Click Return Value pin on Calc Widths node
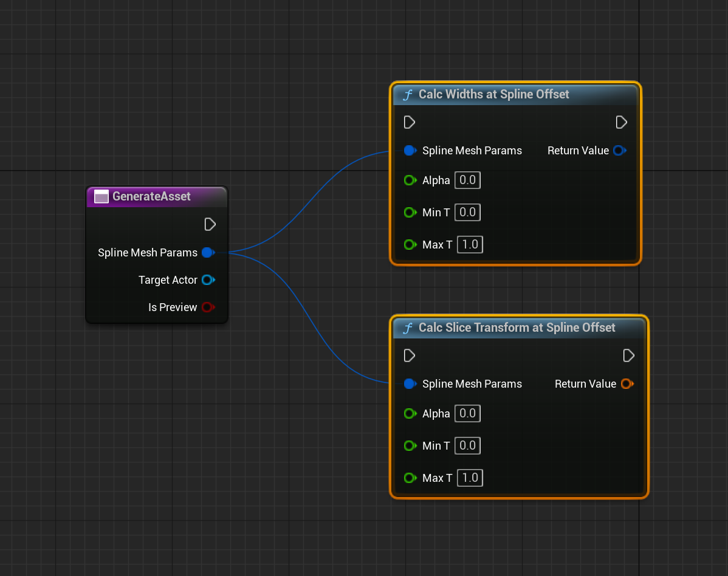Image resolution: width=728 pixels, height=576 pixels. [620, 151]
